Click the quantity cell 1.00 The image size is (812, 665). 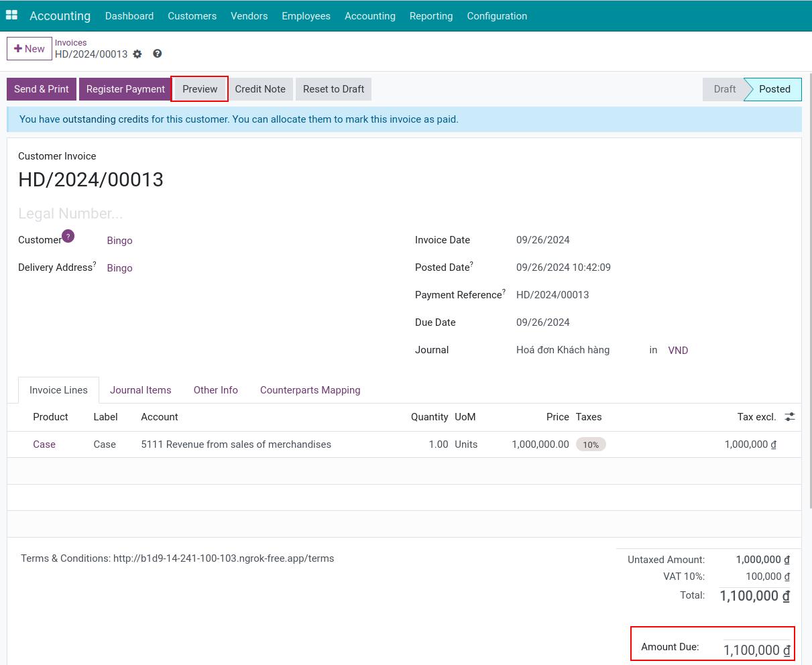[x=439, y=444]
